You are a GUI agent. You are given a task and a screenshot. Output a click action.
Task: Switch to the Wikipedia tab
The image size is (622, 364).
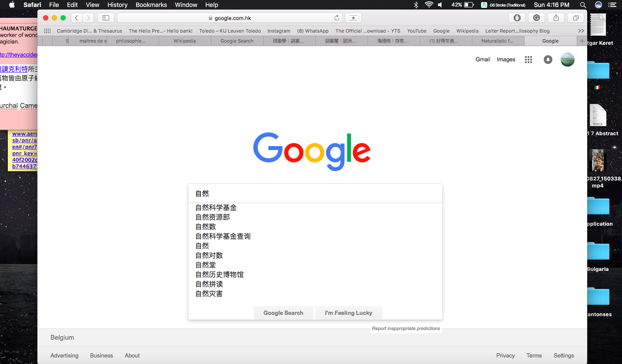coord(185,41)
